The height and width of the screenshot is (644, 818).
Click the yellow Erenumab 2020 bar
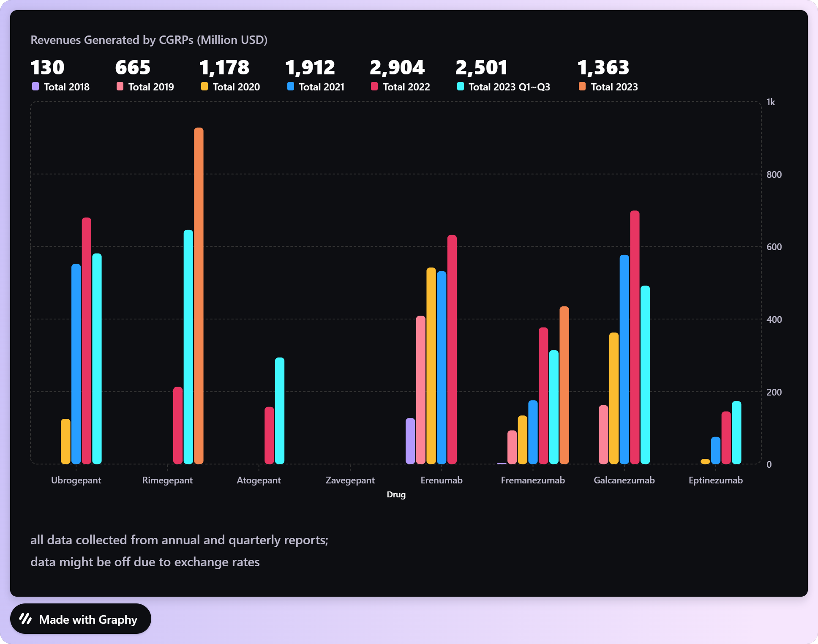tap(431, 366)
